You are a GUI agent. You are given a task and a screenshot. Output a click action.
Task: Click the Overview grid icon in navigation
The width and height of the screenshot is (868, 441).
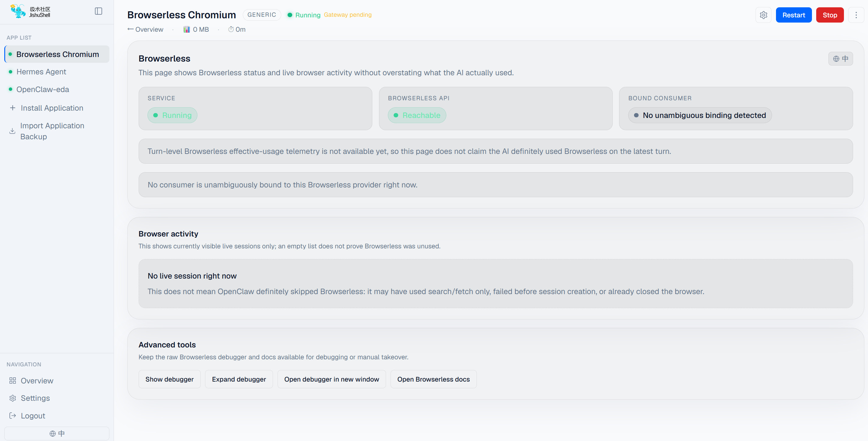(x=12, y=381)
